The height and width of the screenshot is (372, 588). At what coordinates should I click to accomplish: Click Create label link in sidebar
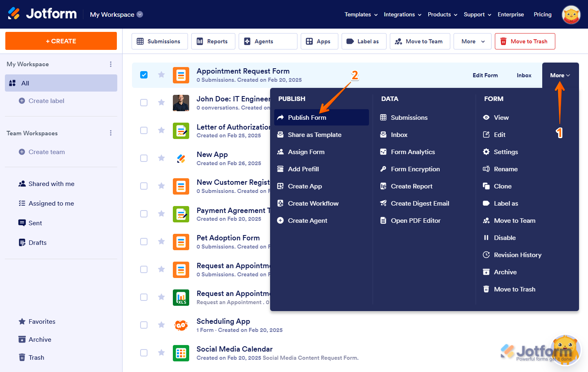(46, 101)
